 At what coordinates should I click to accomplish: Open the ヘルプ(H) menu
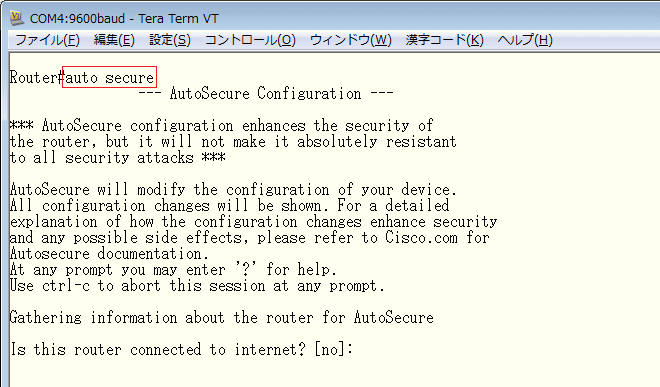525,40
